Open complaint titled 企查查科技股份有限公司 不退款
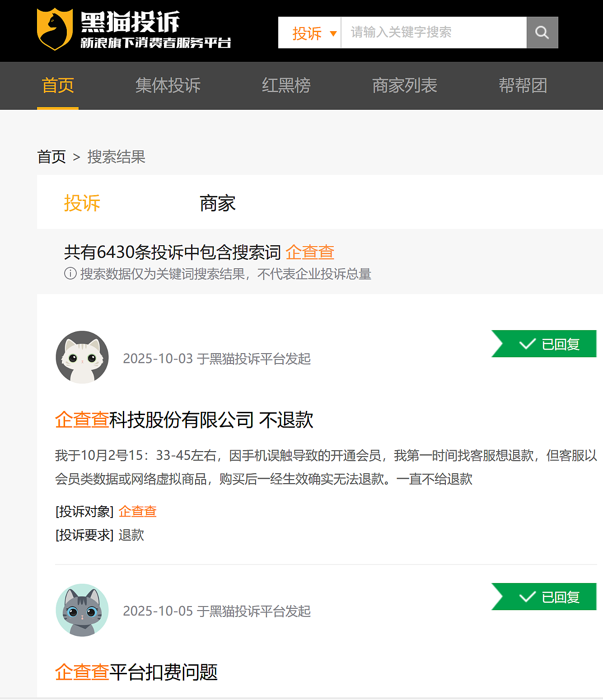Viewport: 603px width, 700px height. pyautogui.click(x=184, y=420)
